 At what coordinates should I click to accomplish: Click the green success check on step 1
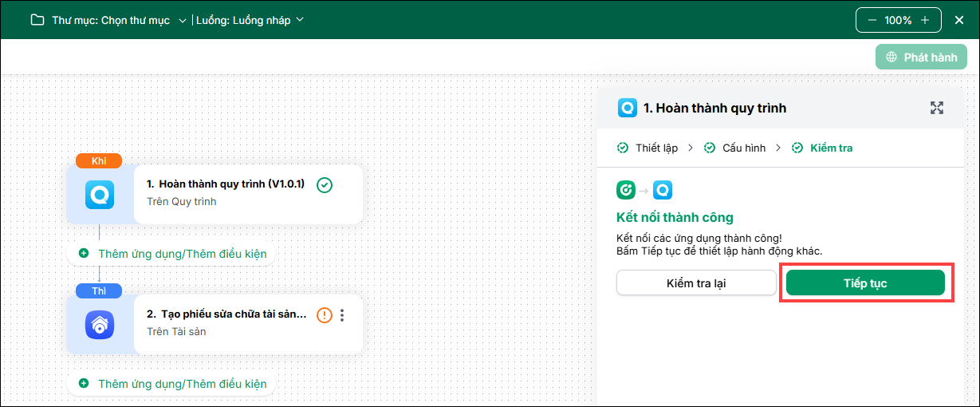click(325, 185)
